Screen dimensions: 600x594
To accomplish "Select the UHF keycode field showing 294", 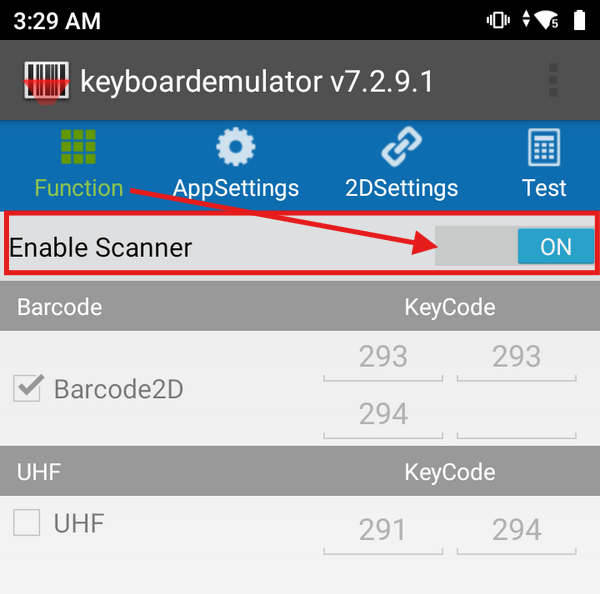I will tap(517, 529).
